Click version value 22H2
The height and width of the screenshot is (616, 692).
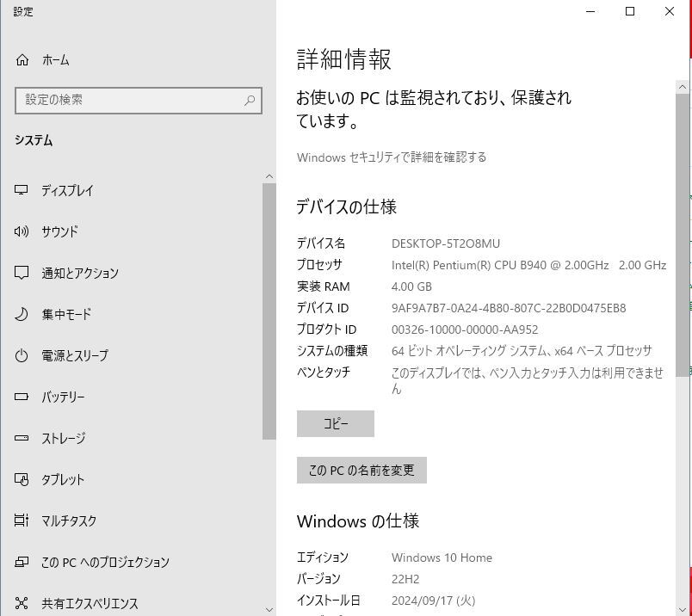point(405,579)
